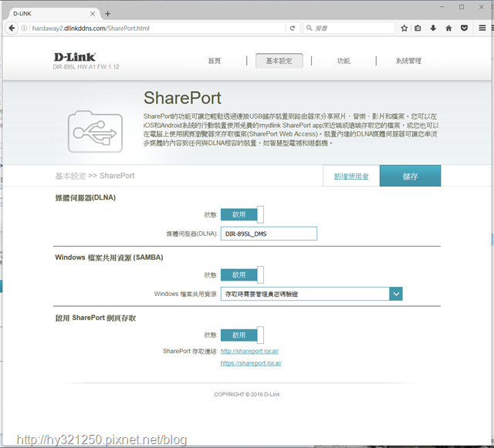Open the 系統管理 management menu

point(408,61)
